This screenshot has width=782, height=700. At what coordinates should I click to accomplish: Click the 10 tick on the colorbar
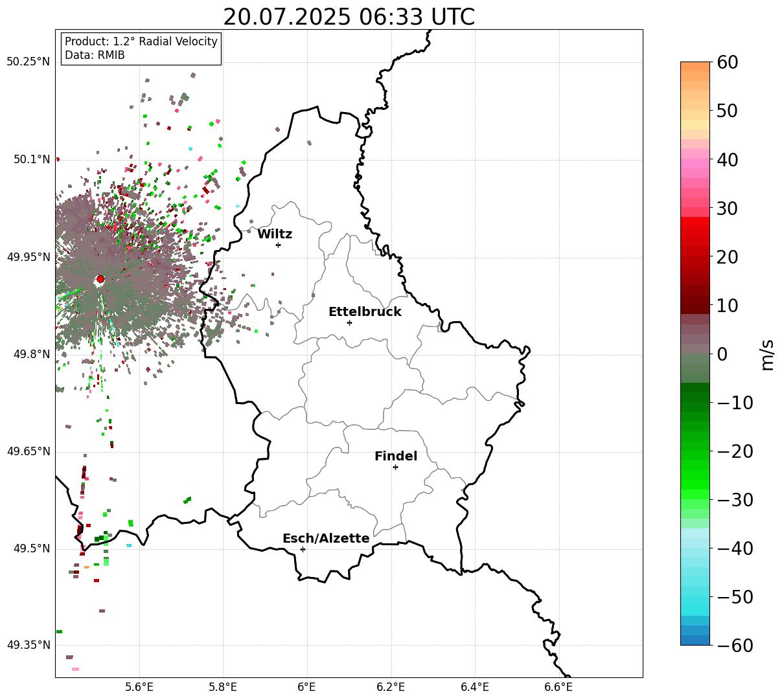click(727, 306)
